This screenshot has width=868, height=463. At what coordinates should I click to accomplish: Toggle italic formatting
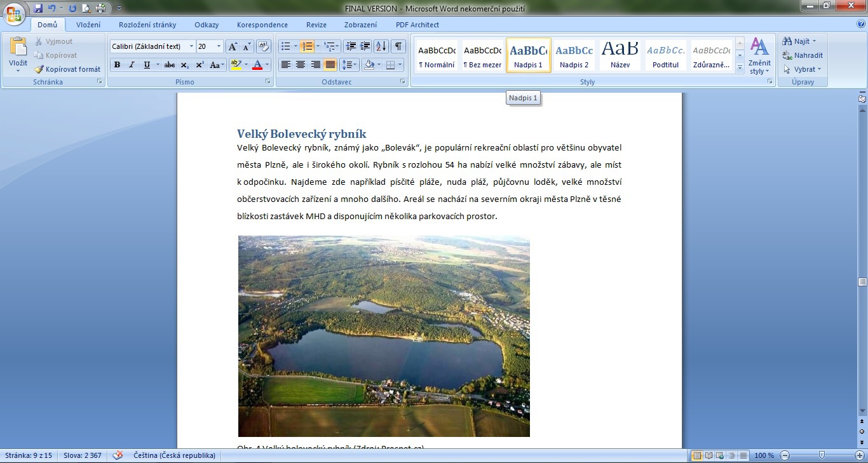tap(132, 65)
